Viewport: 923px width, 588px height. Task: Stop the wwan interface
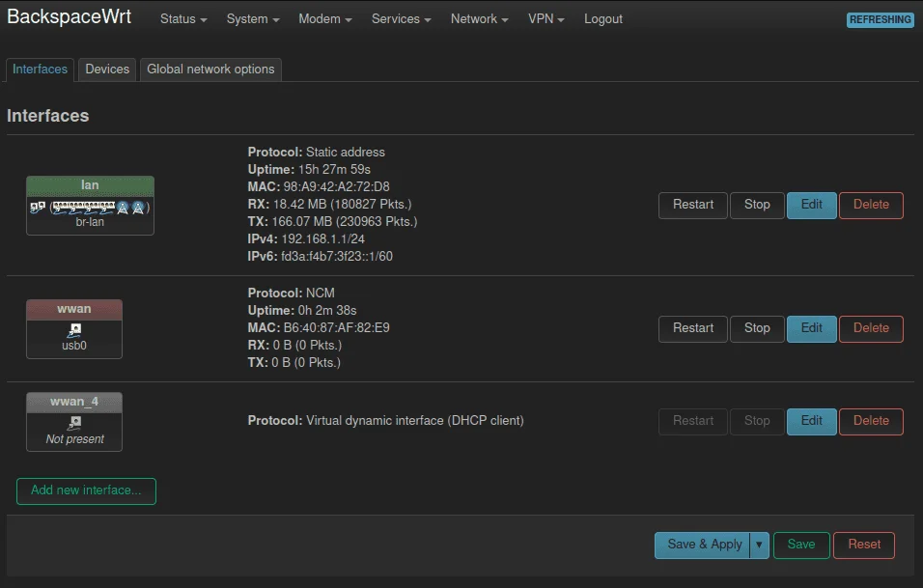[757, 328]
